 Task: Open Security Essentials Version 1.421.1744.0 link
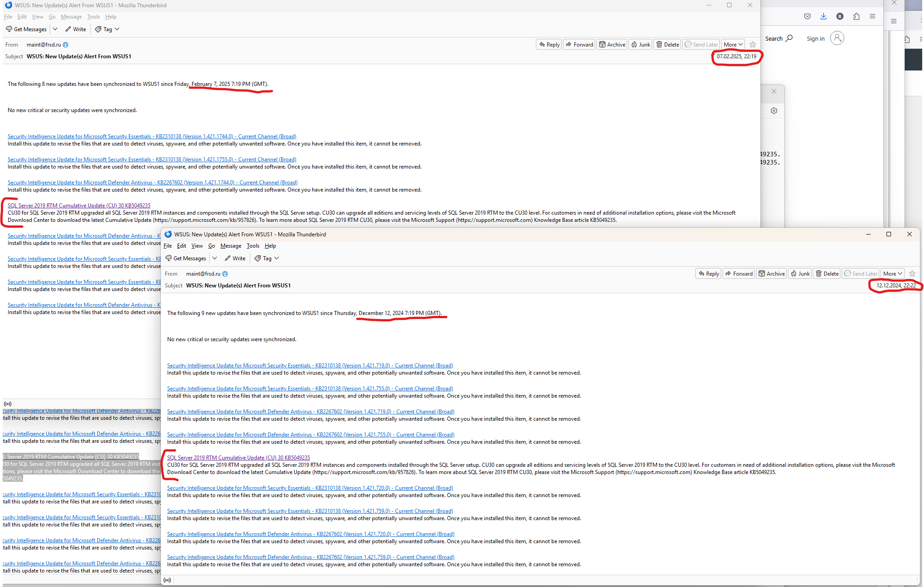tap(152, 136)
